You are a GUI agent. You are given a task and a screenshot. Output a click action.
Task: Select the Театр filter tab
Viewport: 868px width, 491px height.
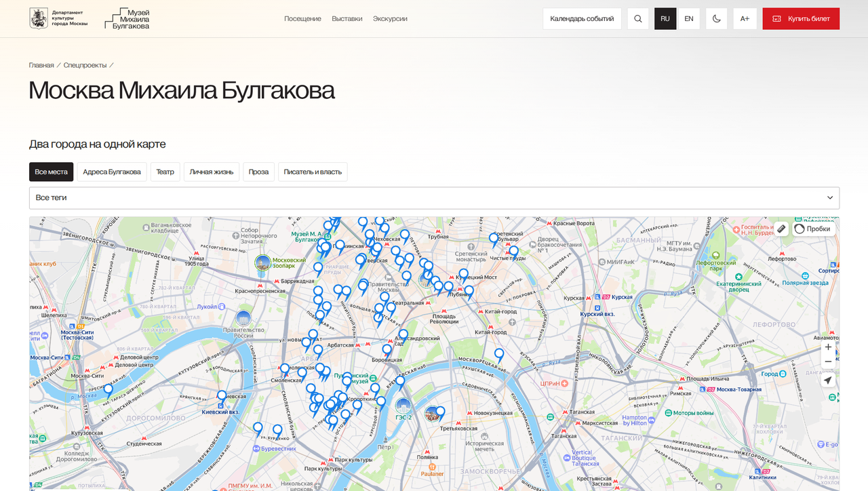tap(165, 172)
